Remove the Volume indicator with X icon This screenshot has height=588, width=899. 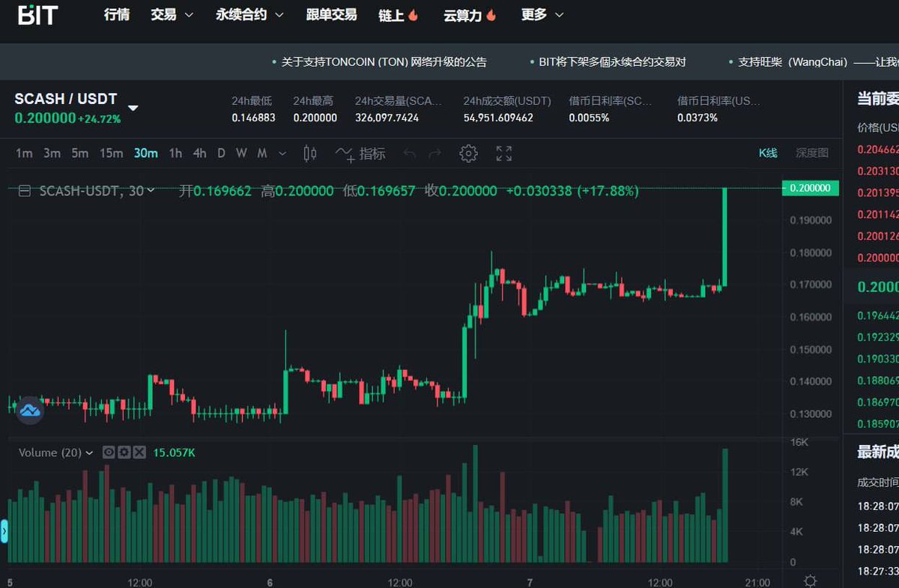pos(138,452)
